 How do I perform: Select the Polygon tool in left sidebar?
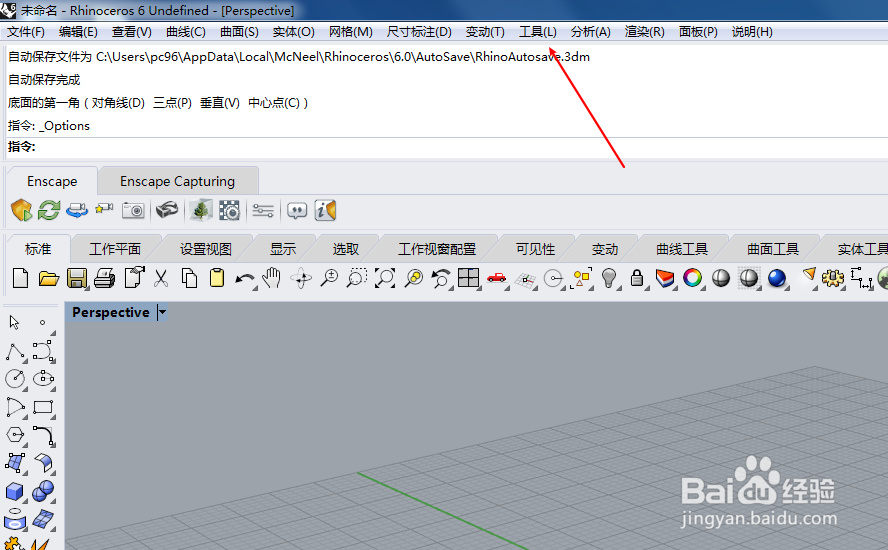[15, 435]
